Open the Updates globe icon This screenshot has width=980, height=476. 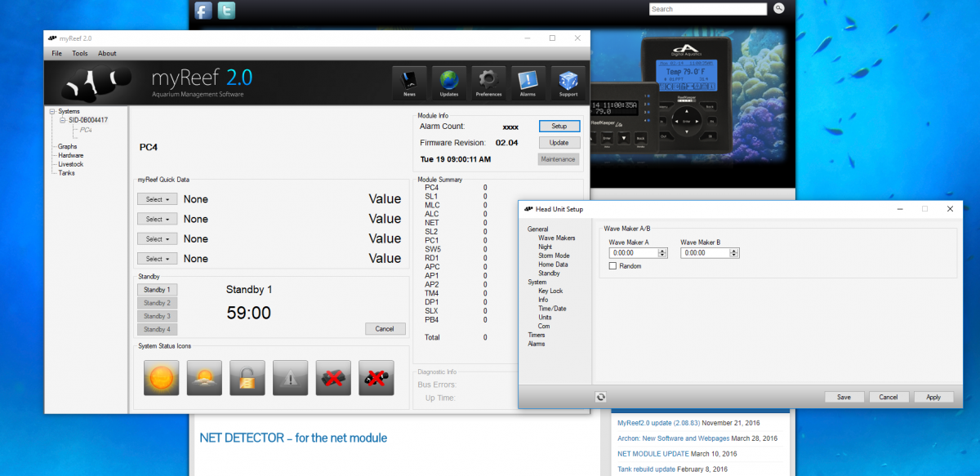coord(449,82)
